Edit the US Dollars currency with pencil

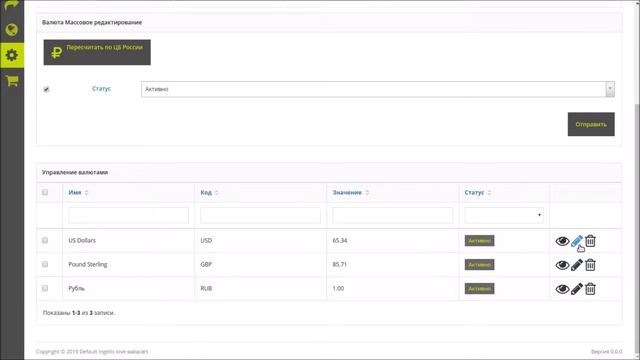pyautogui.click(x=576, y=241)
